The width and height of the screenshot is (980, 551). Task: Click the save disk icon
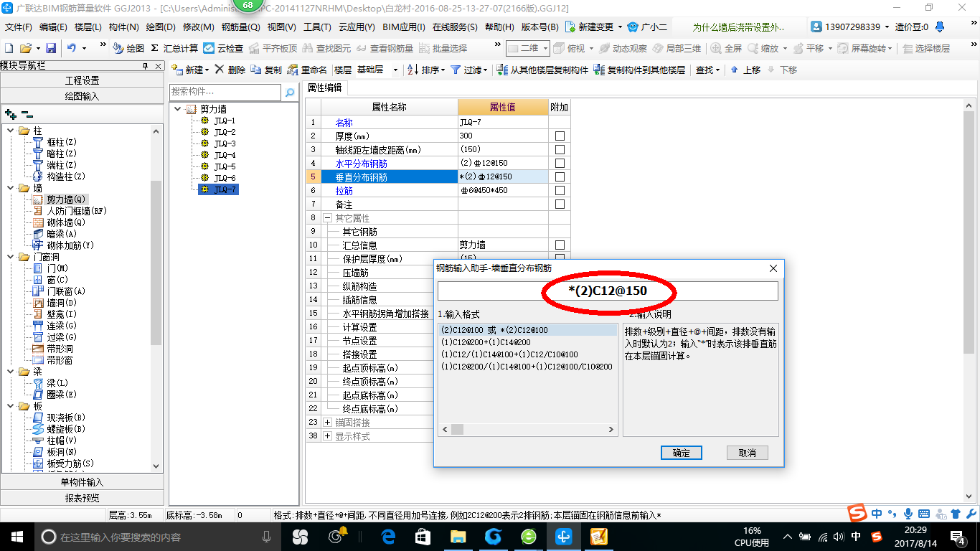coord(51,48)
